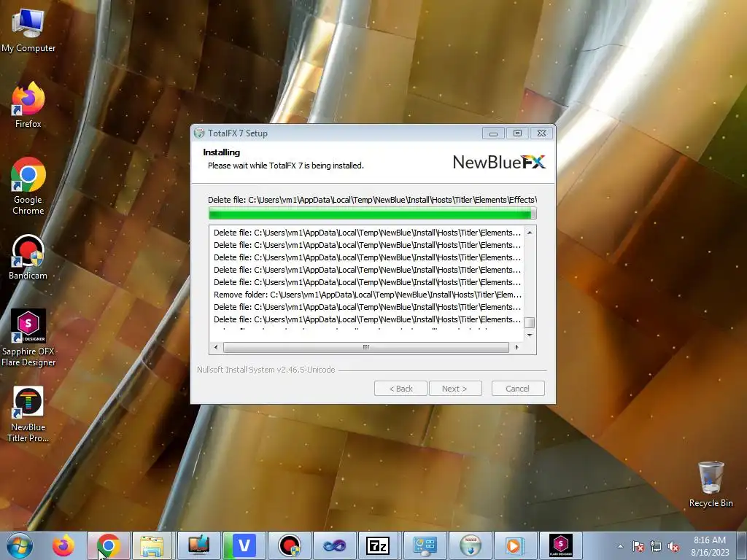Viewport: 747px width, 560px height.
Task: Select the Firefox desktop shortcut
Action: [x=28, y=105]
